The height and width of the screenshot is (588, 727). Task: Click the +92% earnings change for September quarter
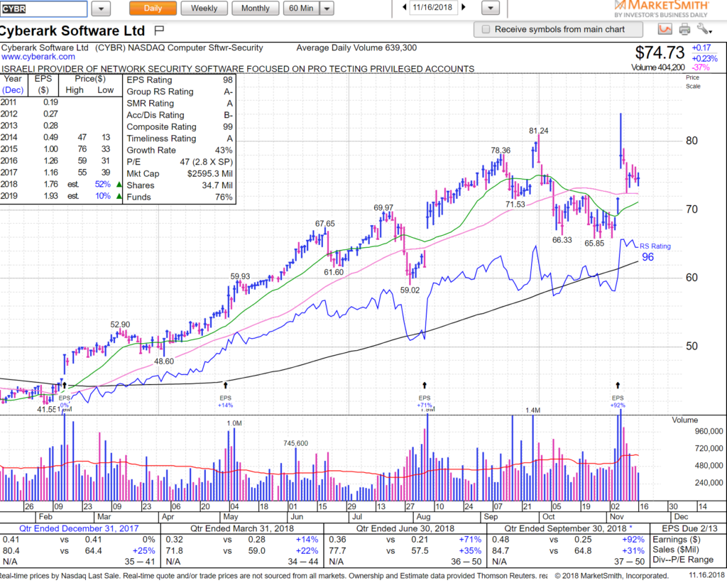[x=633, y=539]
